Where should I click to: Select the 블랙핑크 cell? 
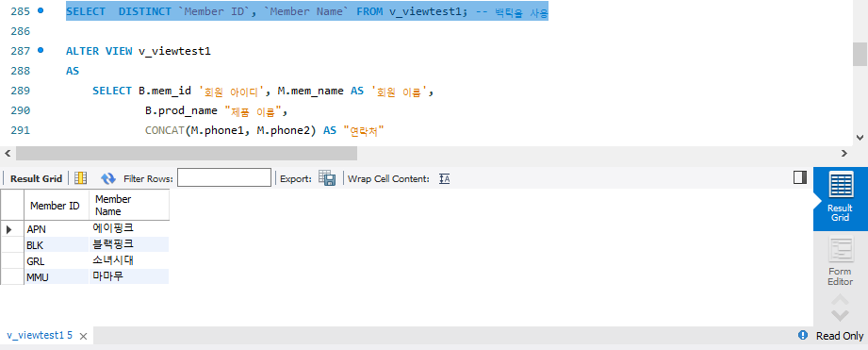[129, 244]
